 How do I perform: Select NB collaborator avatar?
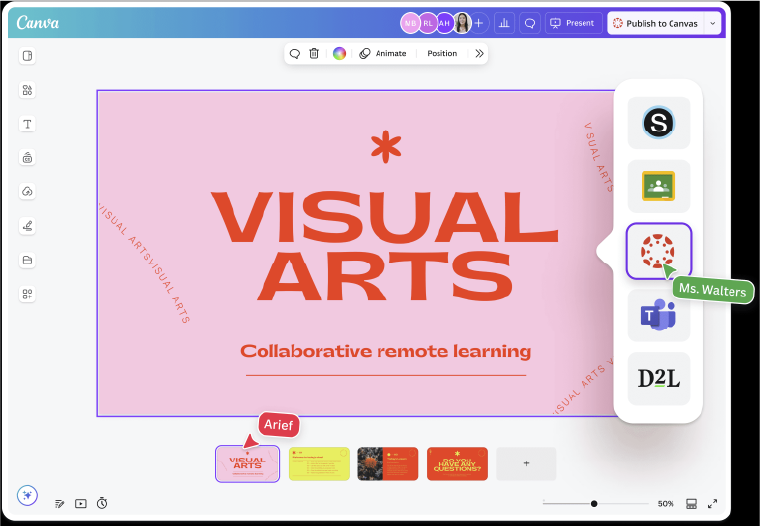pos(410,23)
